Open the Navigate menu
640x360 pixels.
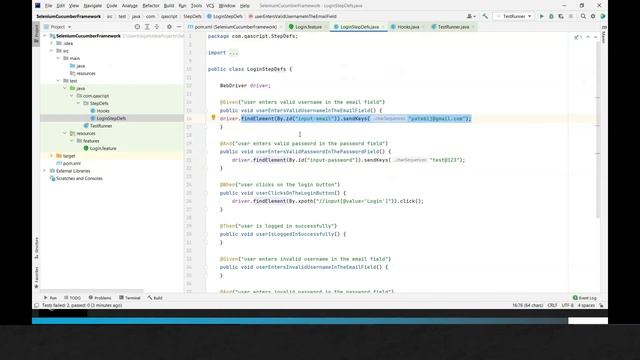pyautogui.click(x=93, y=6)
